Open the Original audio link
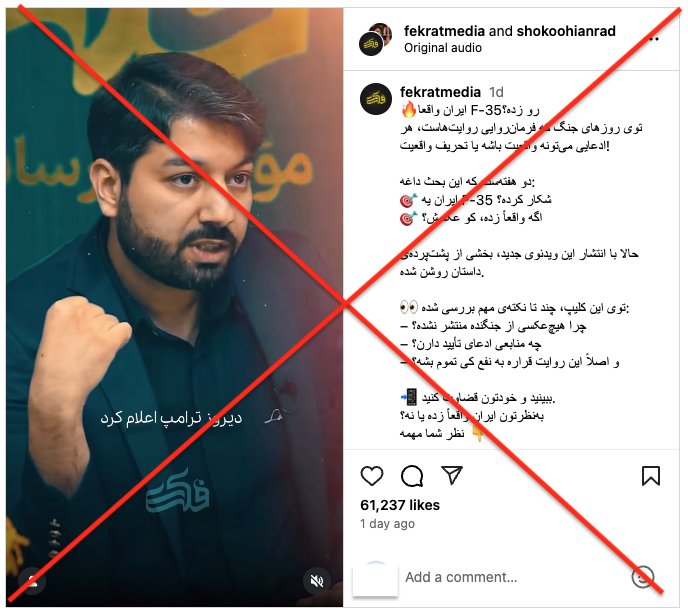 coord(443,48)
